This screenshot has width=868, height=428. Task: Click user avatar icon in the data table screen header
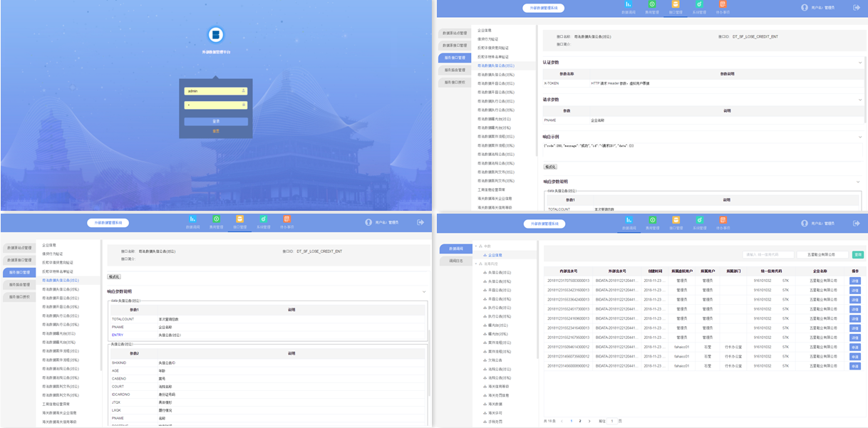pyautogui.click(x=804, y=223)
